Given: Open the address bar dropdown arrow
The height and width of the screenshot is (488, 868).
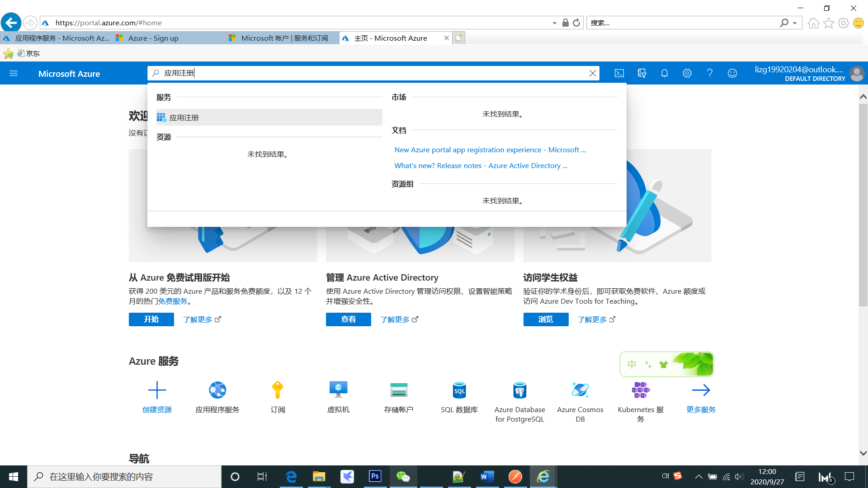Looking at the screenshot, I should tap(555, 23).
